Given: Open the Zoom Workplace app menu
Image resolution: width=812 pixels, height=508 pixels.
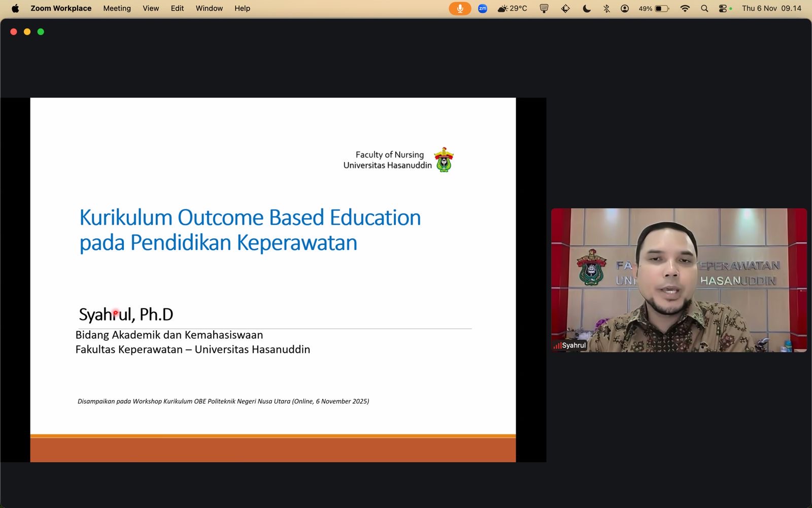Looking at the screenshot, I should click(x=61, y=9).
